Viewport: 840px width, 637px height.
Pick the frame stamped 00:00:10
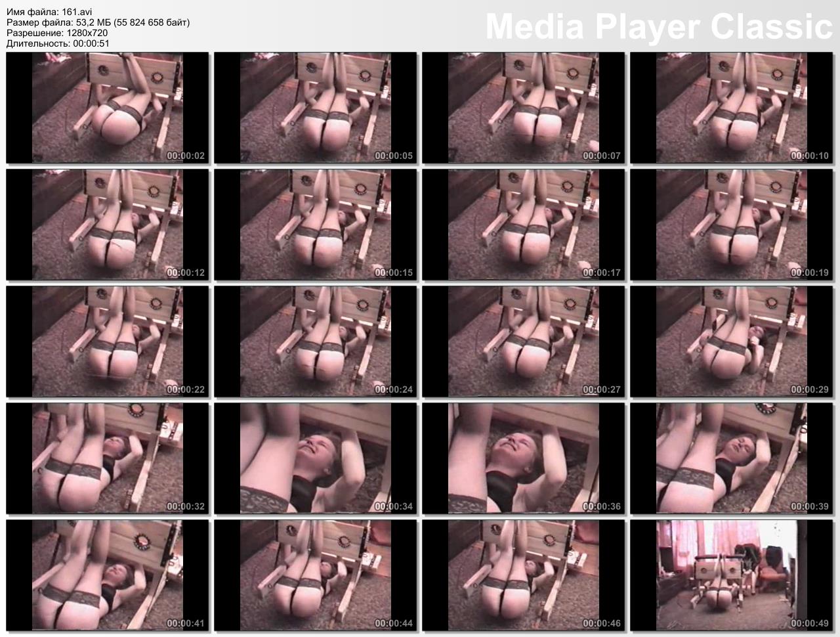point(732,108)
